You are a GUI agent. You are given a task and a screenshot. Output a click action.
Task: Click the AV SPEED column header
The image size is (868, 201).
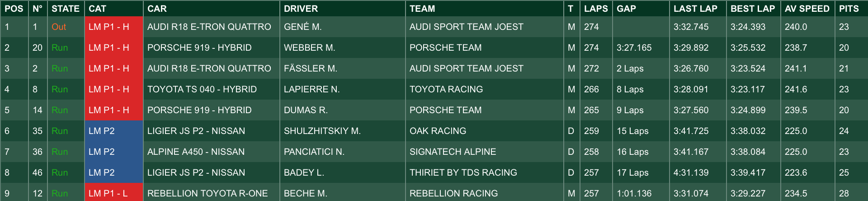(807, 9)
